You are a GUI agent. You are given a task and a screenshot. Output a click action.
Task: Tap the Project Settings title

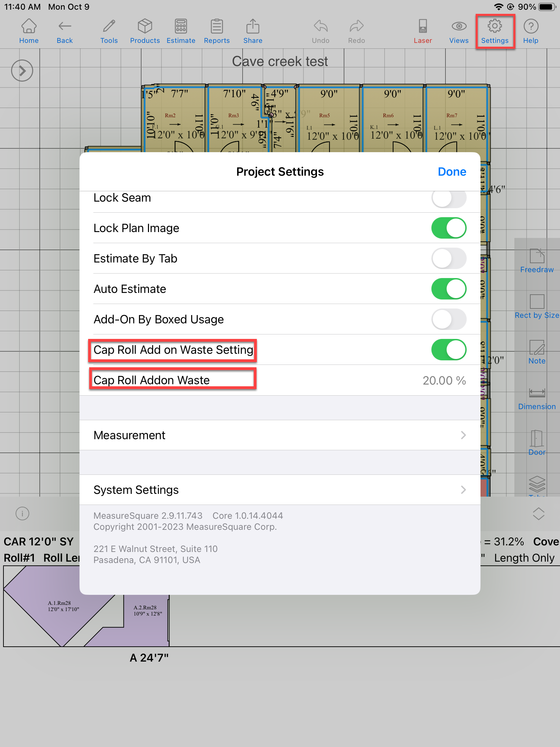coord(280,172)
